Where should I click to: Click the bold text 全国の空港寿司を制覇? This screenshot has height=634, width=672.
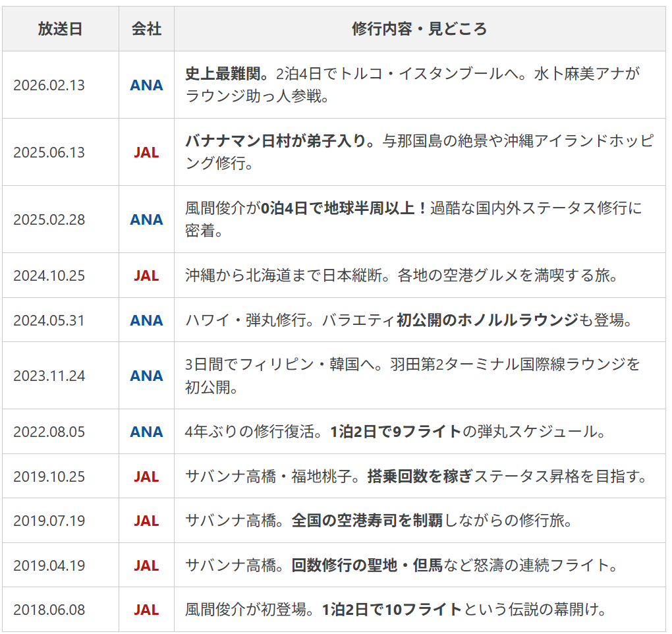[x=367, y=521]
